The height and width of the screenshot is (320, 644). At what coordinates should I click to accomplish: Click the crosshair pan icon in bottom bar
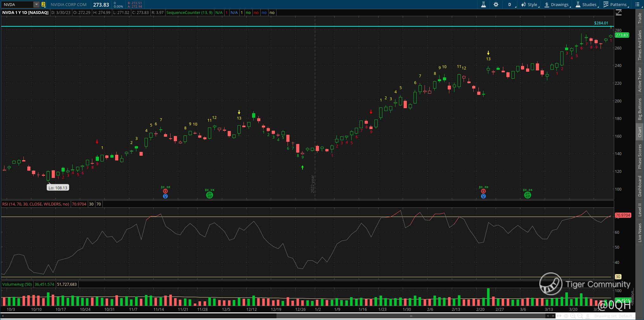[x=566, y=316]
